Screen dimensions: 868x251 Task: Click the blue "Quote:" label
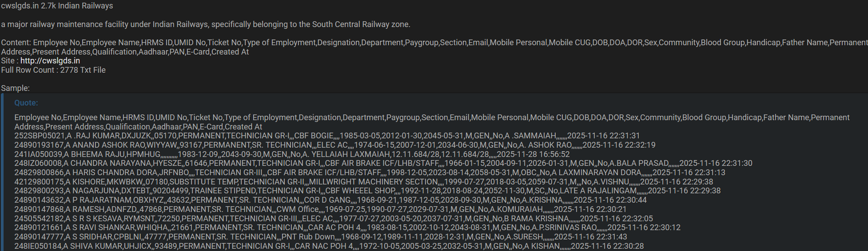[x=26, y=103]
